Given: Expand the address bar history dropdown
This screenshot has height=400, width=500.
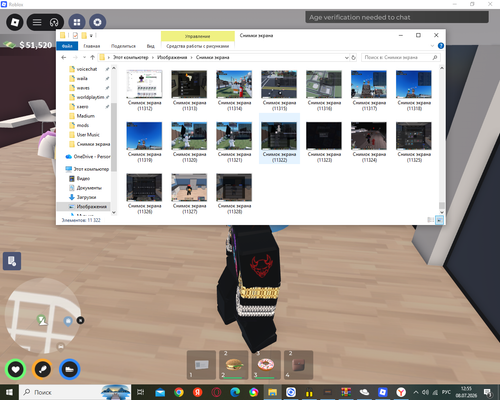Looking at the screenshot, I should tap(347, 57).
